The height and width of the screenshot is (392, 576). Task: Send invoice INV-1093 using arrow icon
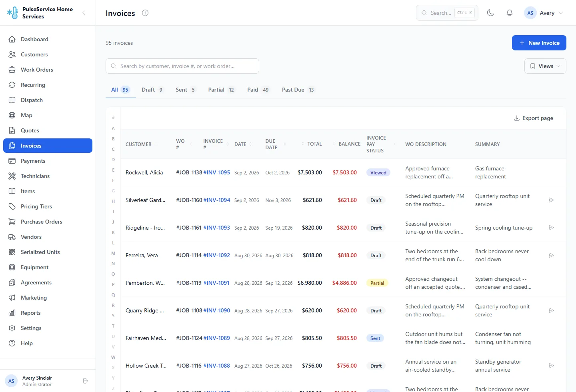551,228
